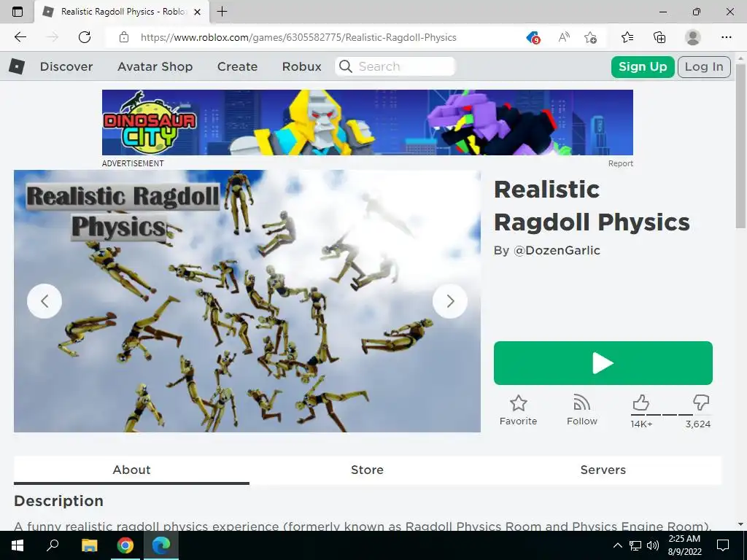The image size is (747, 560).
Task: Report the advertisement
Action: pyautogui.click(x=620, y=163)
